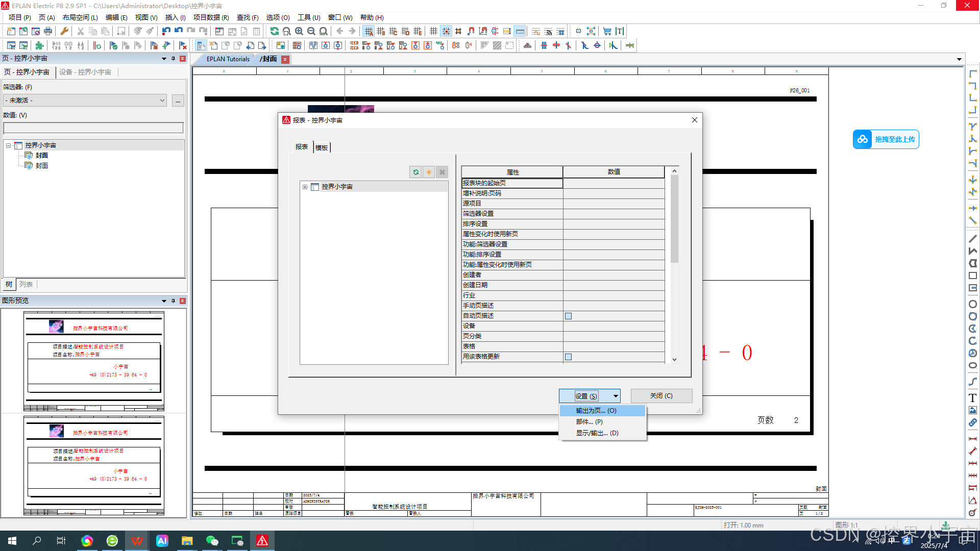Open the parts selection (shopping cart icon)

point(607,31)
